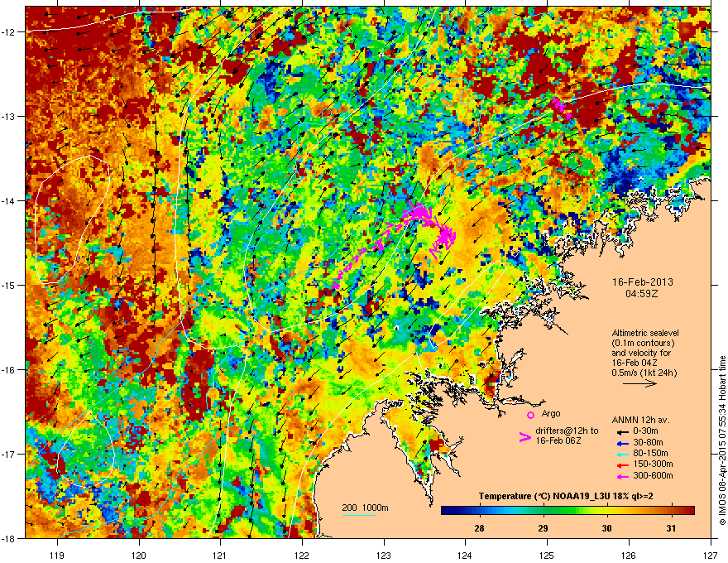Click the '0-30m' depth label
Viewport: 728px width, 563px height.
click(x=645, y=431)
